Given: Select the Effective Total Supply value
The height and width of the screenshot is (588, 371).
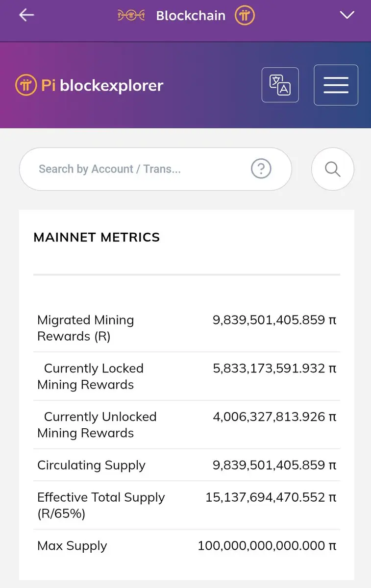Looking at the screenshot, I should pyautogui.click(x=271, y=497).
